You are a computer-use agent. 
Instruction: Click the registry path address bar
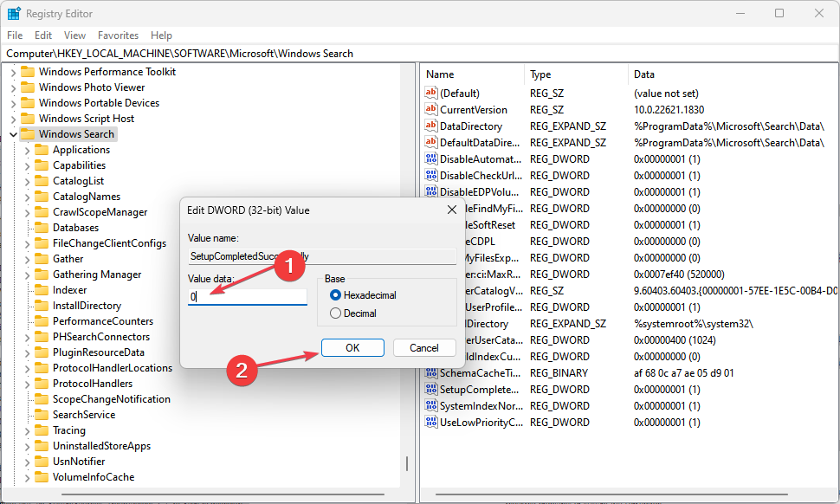pyautogui.click(x=419, y=53)
